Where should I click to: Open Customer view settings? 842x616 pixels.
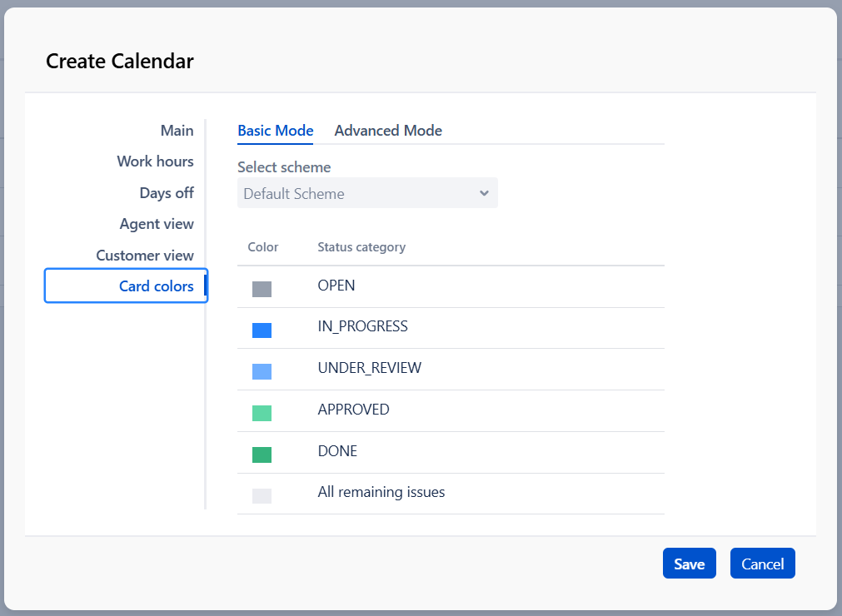(x=145, y=256)
